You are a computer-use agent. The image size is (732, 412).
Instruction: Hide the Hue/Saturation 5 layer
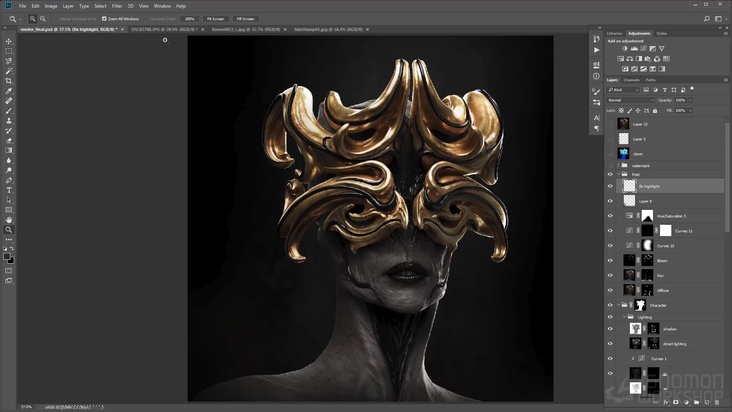610,216
